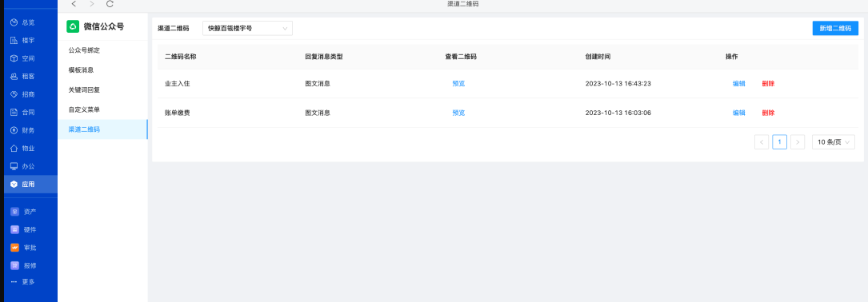
Task: Click the 资产 assets icon in sidebar
Action: [15, 211]
